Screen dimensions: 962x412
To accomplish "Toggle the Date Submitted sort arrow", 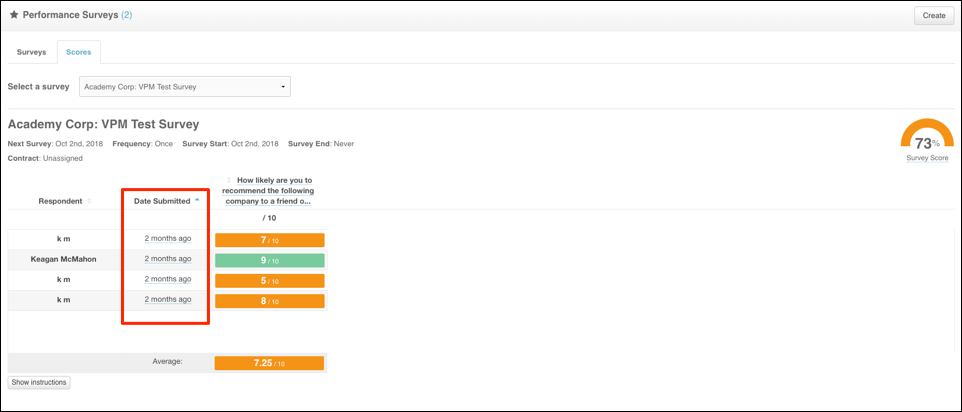I will coord(197,200).
